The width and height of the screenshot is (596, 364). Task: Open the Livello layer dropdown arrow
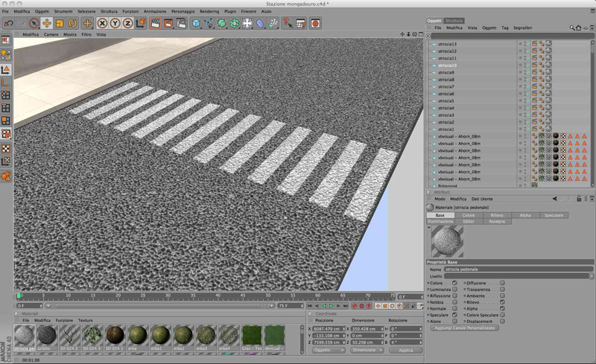592,276
